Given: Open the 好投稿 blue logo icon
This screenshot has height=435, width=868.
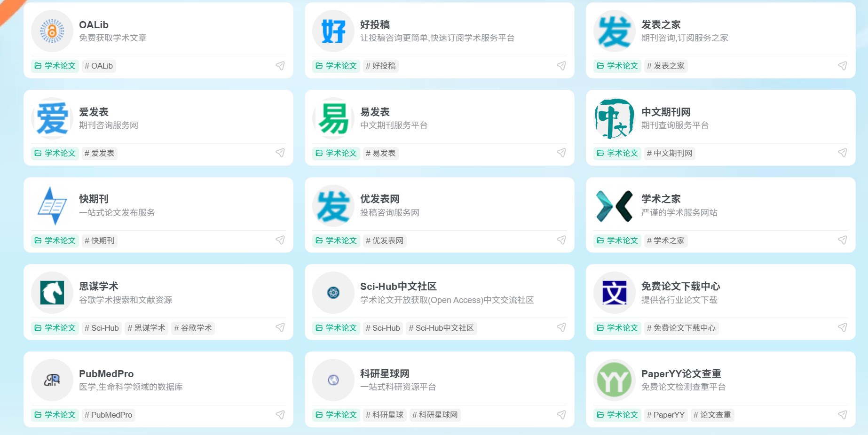Looking at the screenshot, I should [333, 31].
